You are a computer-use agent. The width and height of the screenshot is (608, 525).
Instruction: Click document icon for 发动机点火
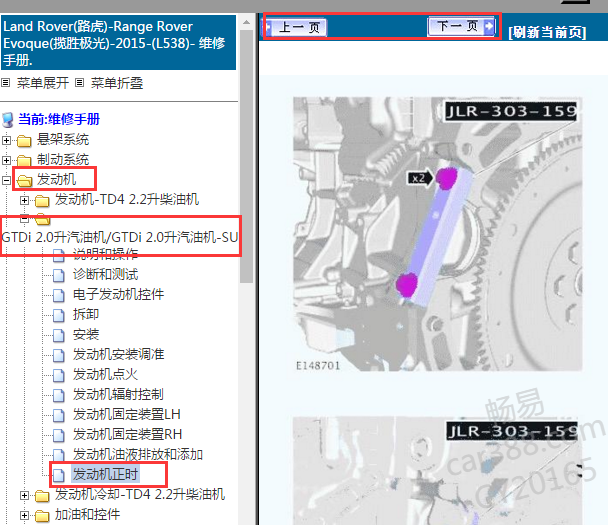[x=59, y=375]
